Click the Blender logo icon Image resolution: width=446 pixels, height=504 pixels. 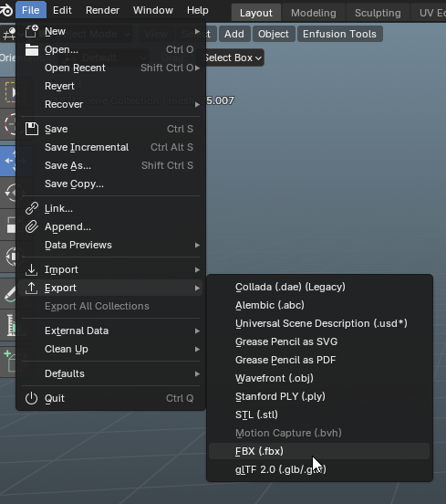click(x=5, y=10)
